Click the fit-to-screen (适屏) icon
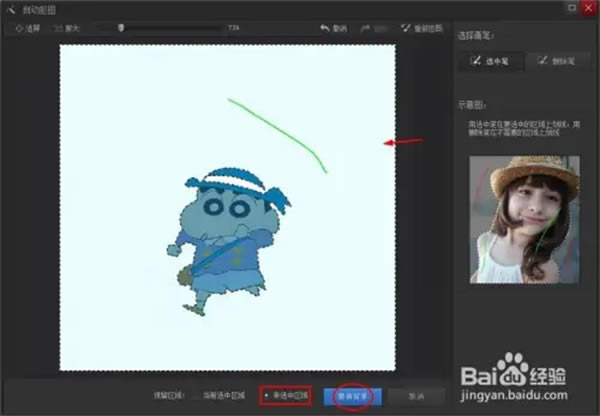 pyautogui.click(x=19, y=28)
